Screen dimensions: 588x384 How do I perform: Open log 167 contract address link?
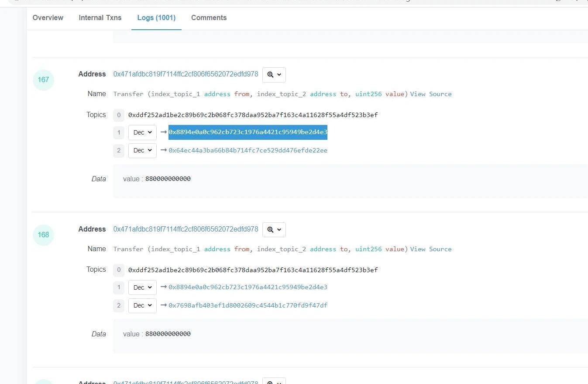click(x=186, y=74)
